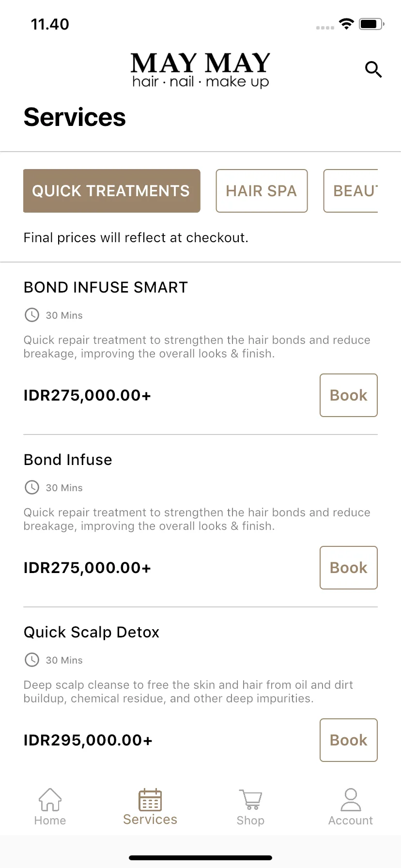Open the Account profile icon
This screenshot has width=401, height=868.
point(351,800)
